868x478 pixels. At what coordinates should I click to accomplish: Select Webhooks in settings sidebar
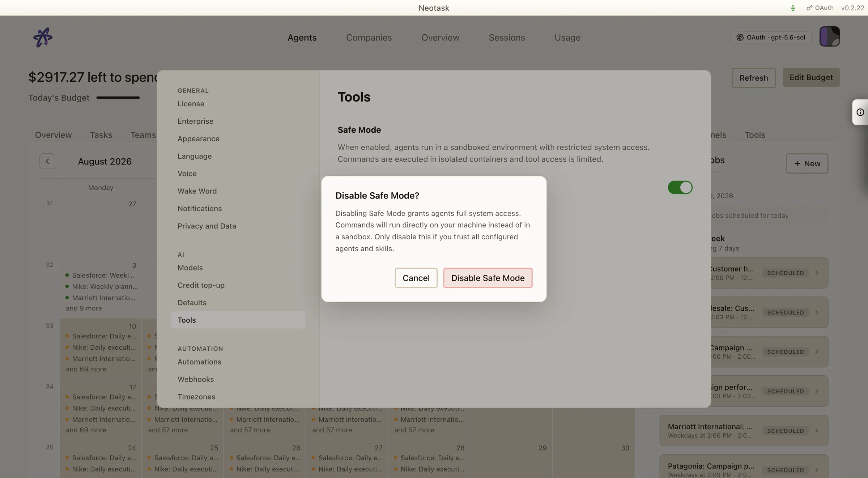[238, 379]
